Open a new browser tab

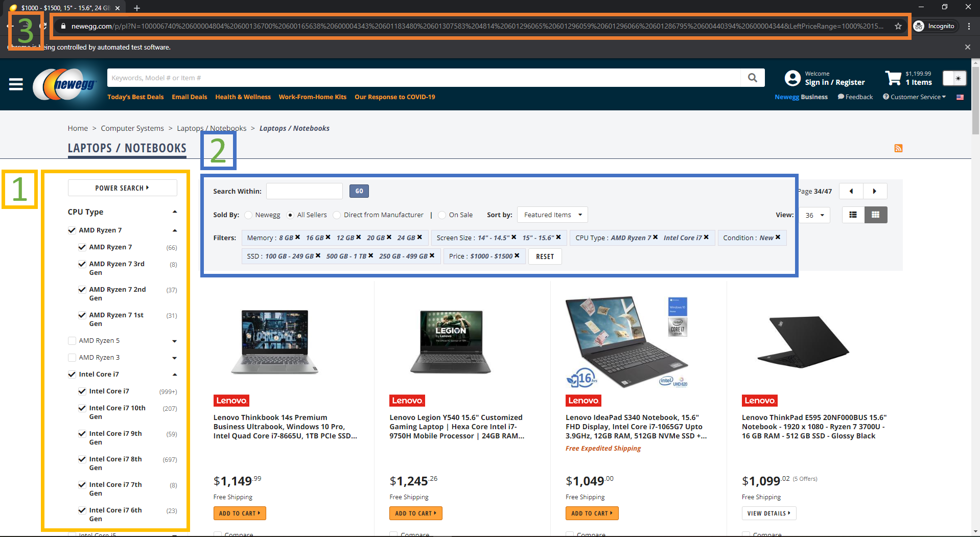pyautogui.click(x=137, y=8)
